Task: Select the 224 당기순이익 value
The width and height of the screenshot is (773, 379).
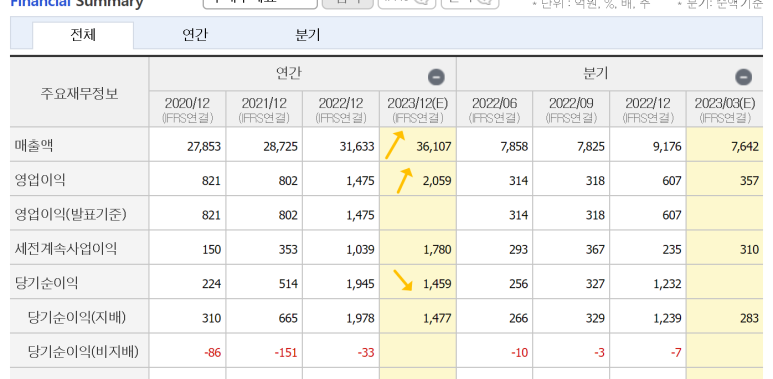Action: pyautogui.click(x=211, y=284)
